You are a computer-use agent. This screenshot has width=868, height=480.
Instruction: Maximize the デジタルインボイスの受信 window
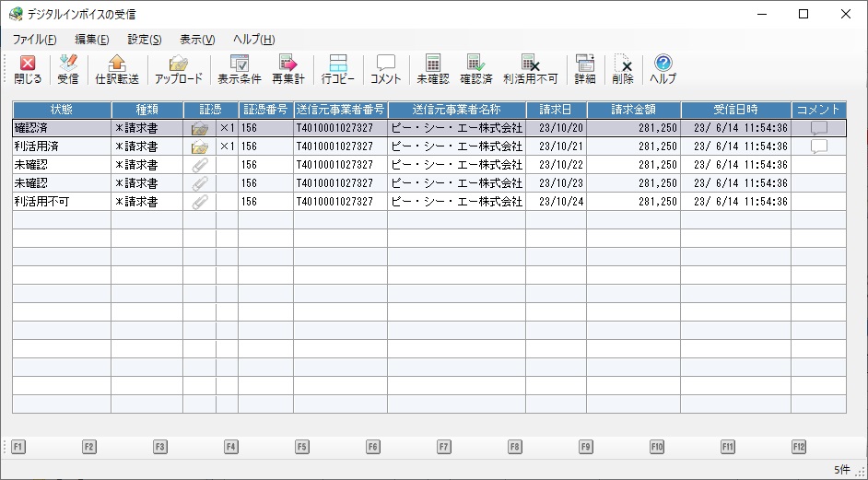click(803, 15)
